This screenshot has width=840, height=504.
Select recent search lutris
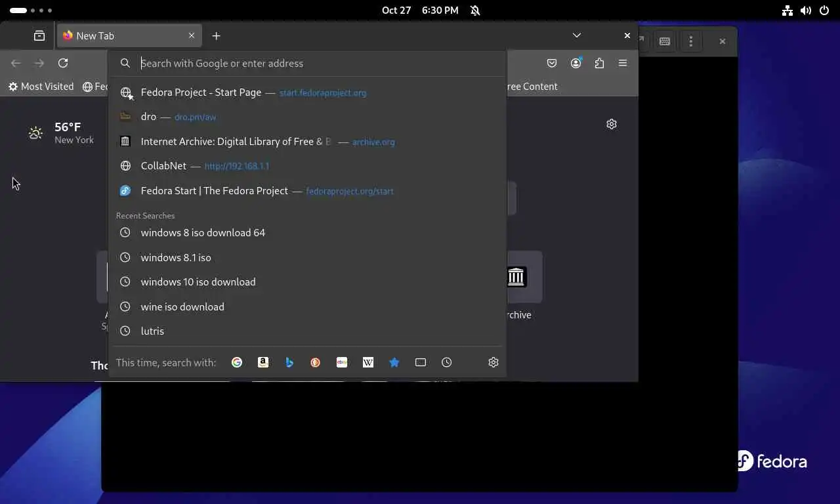coord(307,331)
